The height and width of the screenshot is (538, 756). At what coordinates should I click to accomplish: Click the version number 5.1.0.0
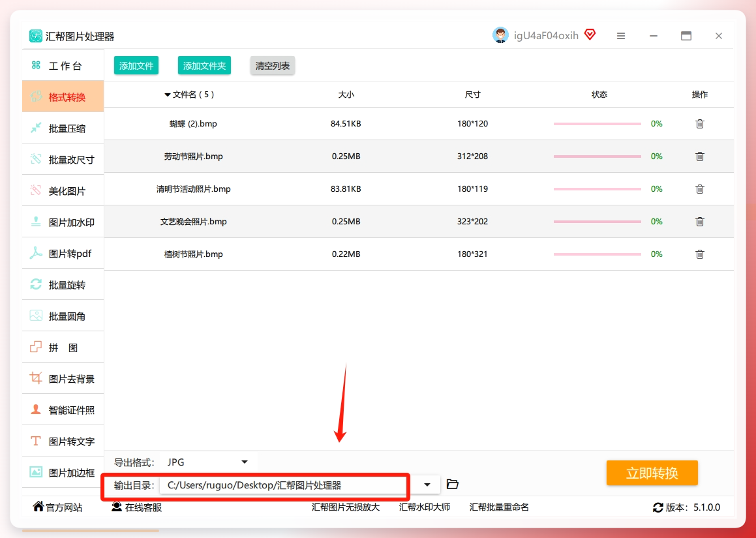(707, 507)
